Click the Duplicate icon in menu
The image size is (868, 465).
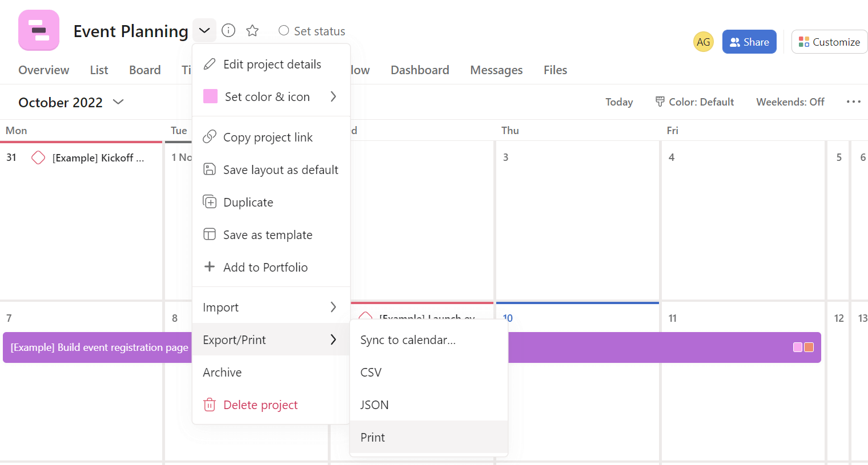click(x=210, y=202)
